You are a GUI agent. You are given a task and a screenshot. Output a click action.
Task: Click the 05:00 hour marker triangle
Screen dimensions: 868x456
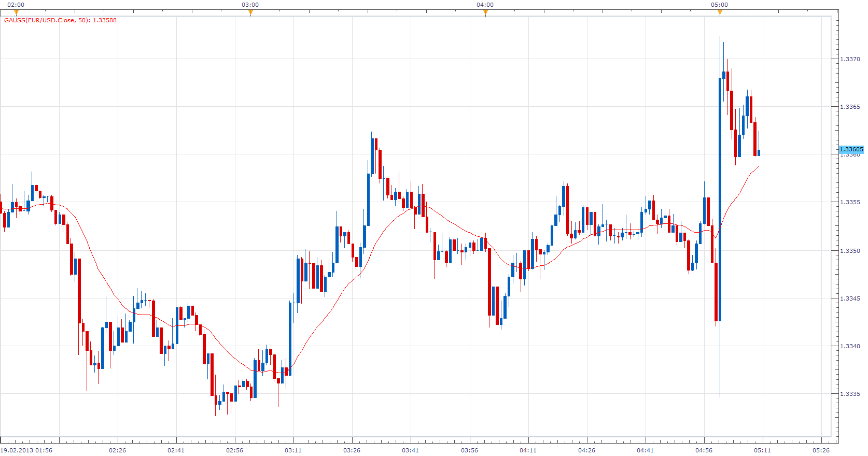(720, 12)
